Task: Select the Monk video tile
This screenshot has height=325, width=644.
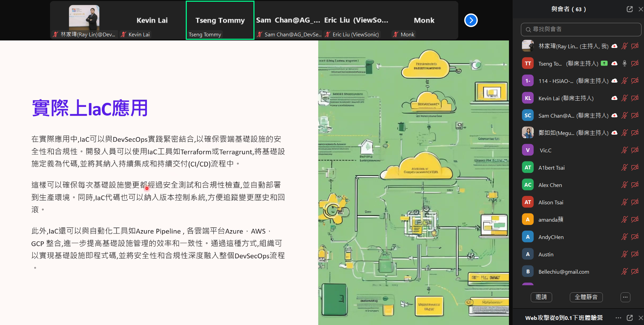Action: tap(424, 20)
